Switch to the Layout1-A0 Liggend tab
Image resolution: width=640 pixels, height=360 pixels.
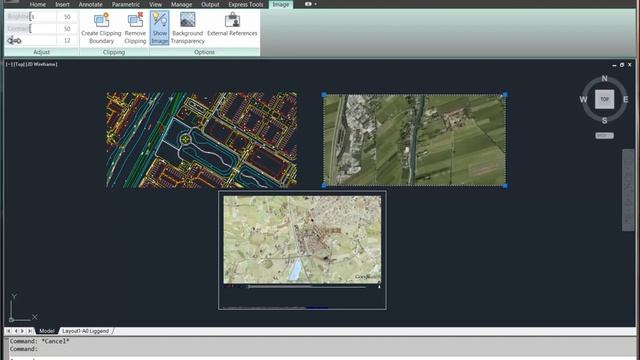[x=85, y=331]
